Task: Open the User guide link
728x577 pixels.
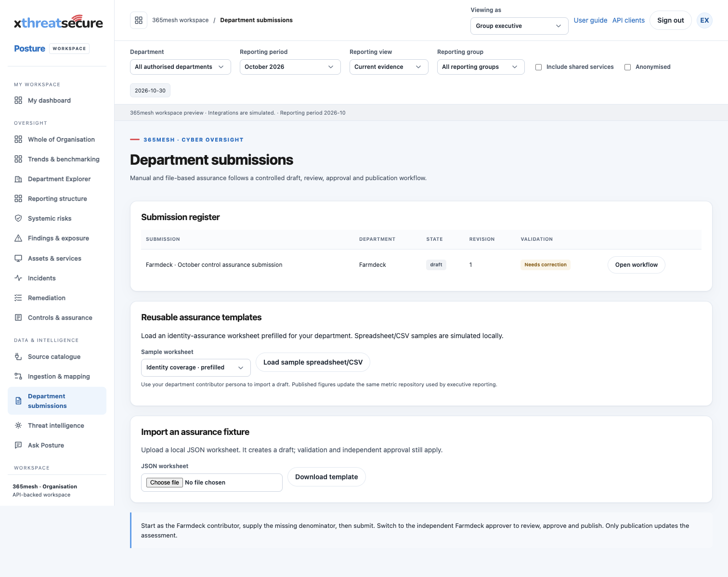Action: click(x=590, y=20)
